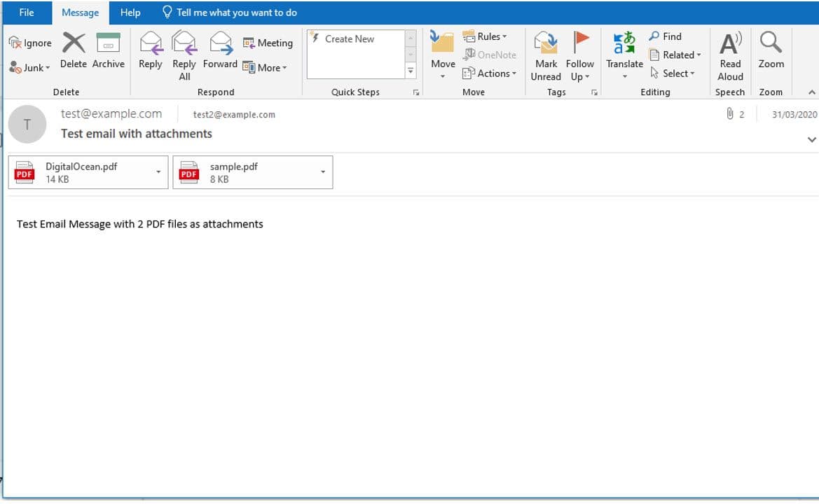Click Find in the Editing group
Screen dimensions: 819x504
[x=665, y=36]
